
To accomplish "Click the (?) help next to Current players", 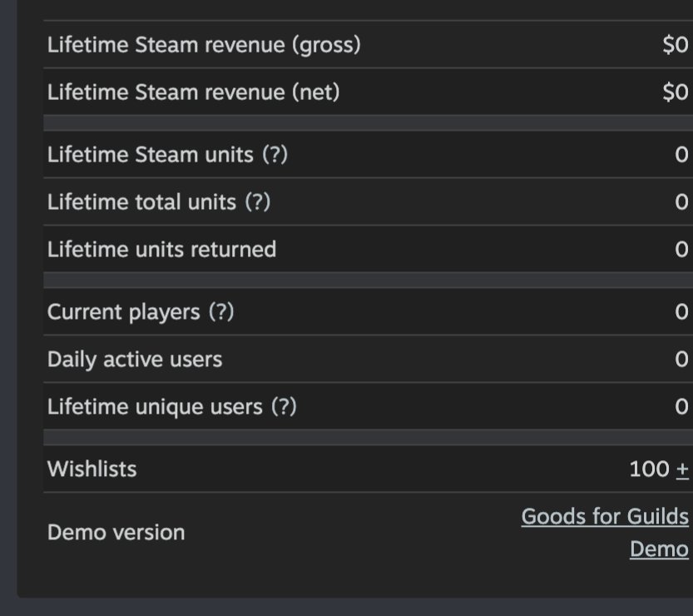I will point(221,312).
